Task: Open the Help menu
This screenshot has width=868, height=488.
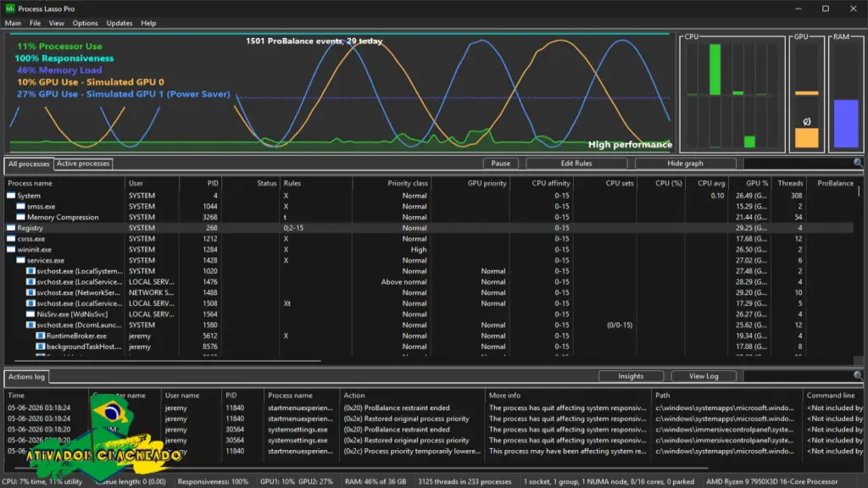Action: point(148,23)
